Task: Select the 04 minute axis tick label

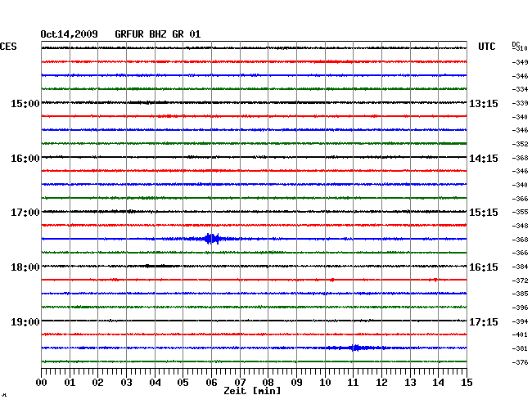Action: [155, 383]
